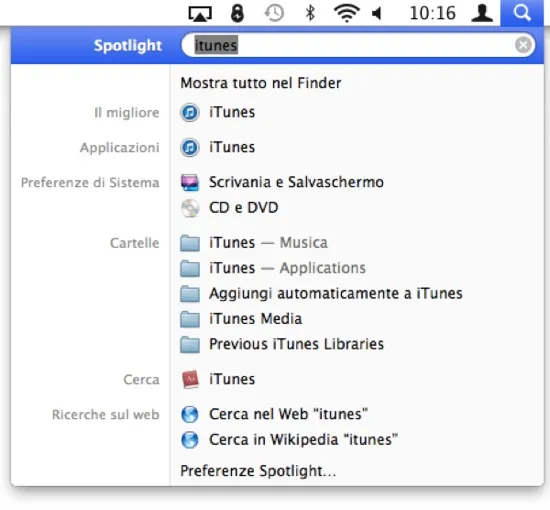Open the user account silhouette menu

click(482, 13)
